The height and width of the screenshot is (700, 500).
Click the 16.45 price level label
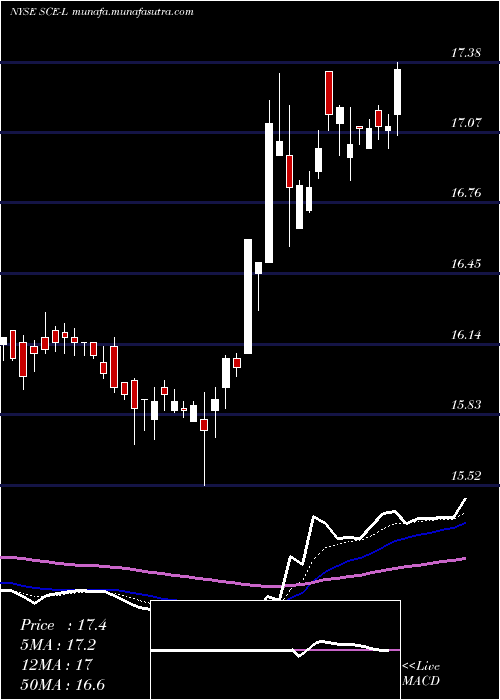coord(466,263)
